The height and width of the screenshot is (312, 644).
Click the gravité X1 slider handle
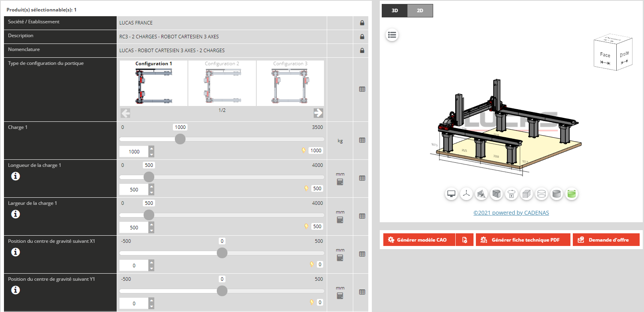click(x=222, y=253)
